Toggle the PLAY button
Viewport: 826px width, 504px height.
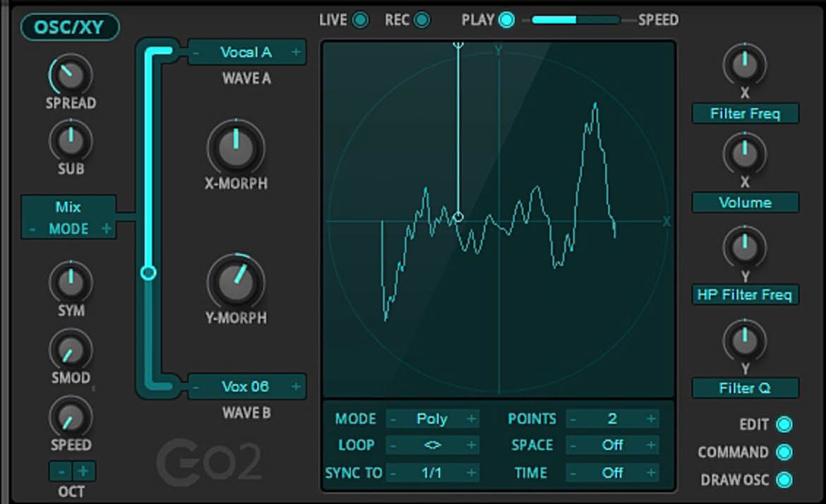(x=507, y=20)
